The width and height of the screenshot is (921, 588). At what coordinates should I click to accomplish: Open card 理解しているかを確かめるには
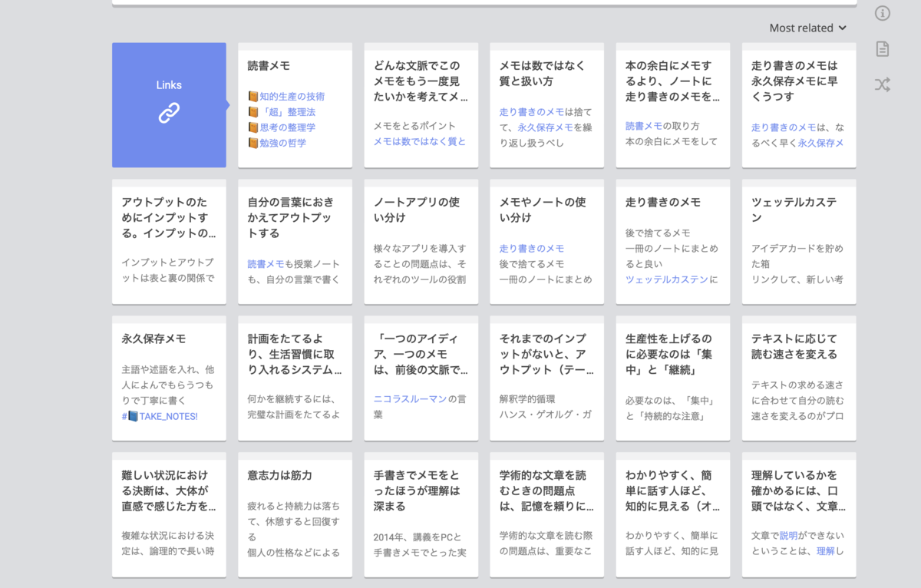click(799, 515)
